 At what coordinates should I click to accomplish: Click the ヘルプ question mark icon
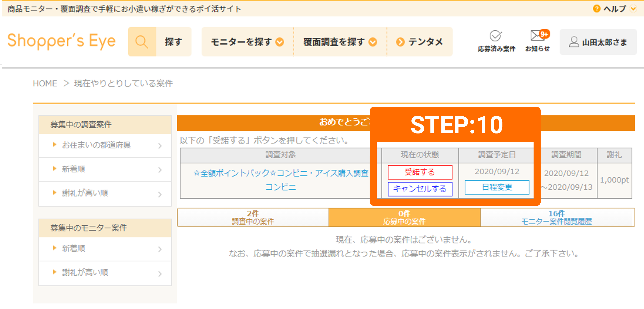(x=596, y=9)
